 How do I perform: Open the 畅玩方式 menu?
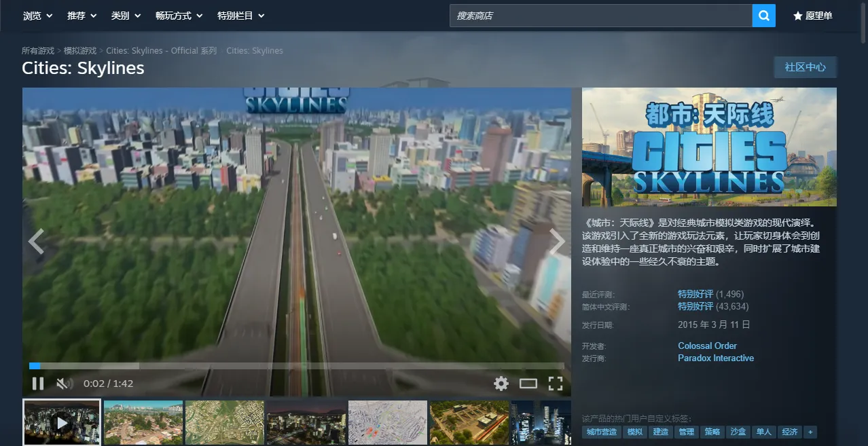(179, 16)
